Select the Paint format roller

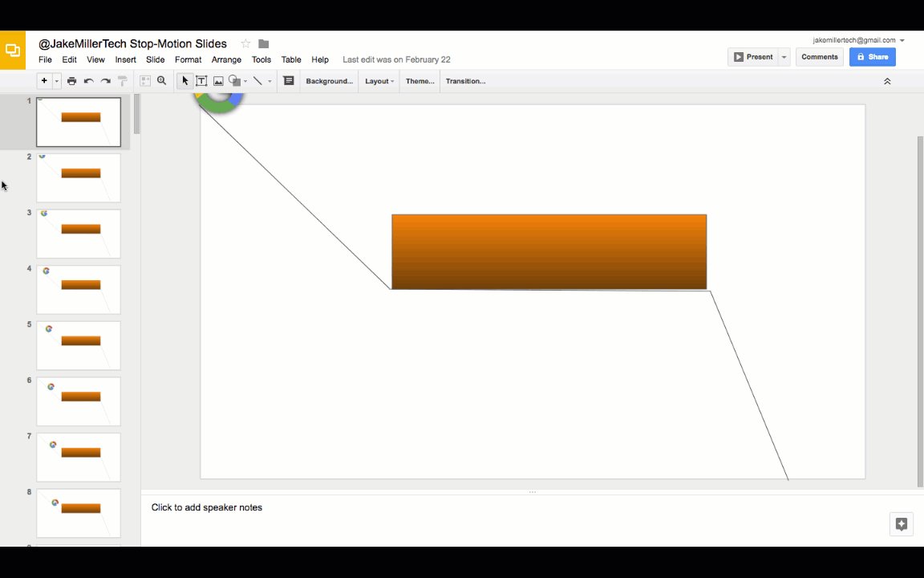point(123,81)
